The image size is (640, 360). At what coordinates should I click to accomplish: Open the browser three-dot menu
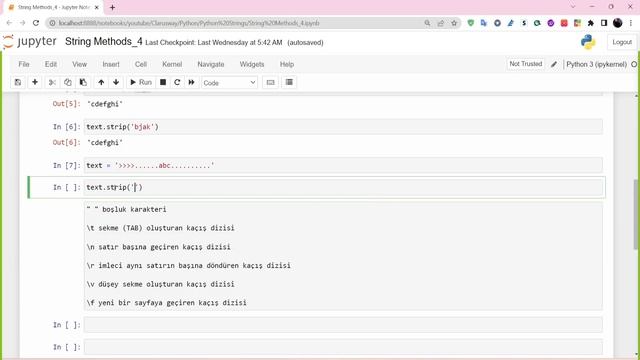(631, 23)
